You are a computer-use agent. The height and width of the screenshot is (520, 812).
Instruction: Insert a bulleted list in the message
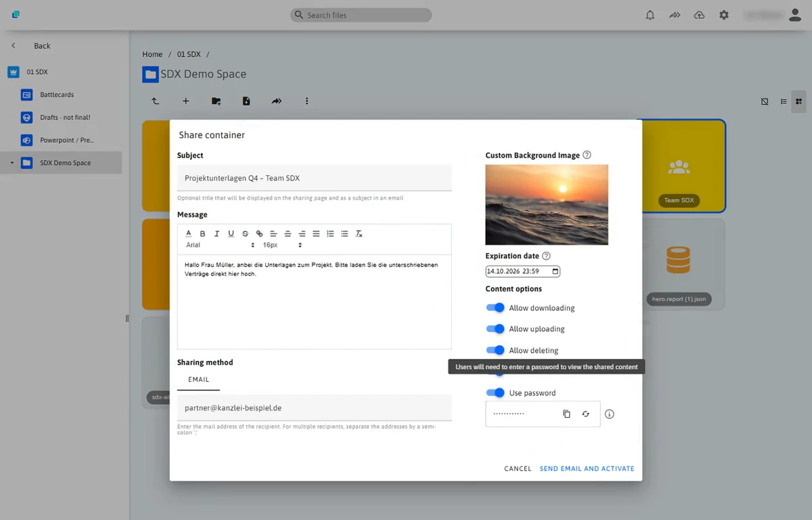click(344, 234)
